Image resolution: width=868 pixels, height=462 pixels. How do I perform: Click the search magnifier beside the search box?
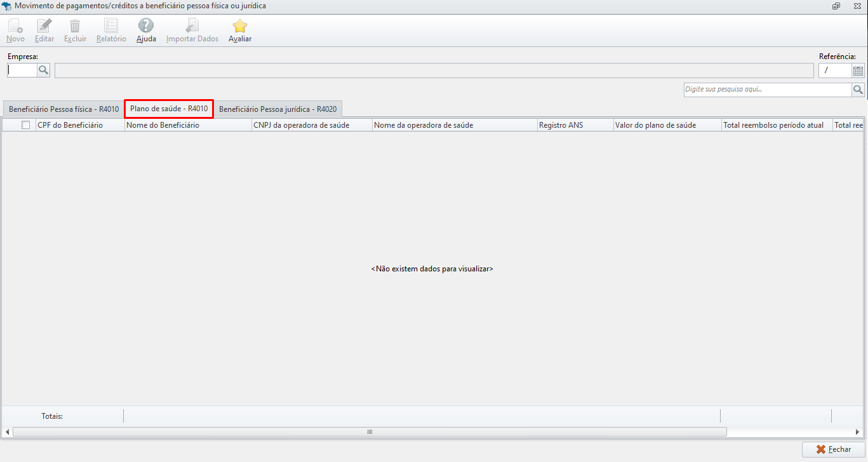click(858, 90)
